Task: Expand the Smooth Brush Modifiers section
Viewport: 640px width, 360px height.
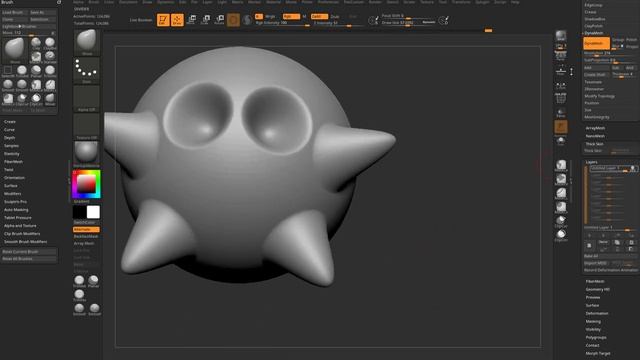Action: coord(25,242)
